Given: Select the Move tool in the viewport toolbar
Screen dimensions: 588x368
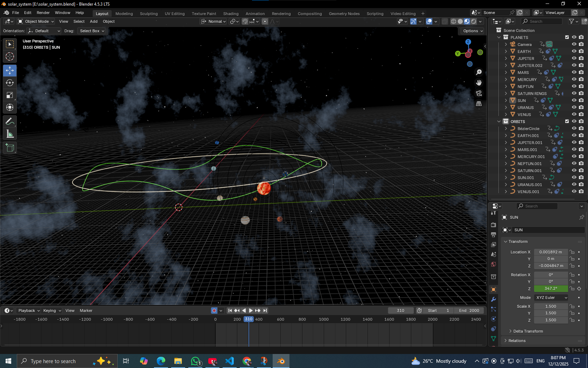Looking at the screenshot, I should 9,70.
